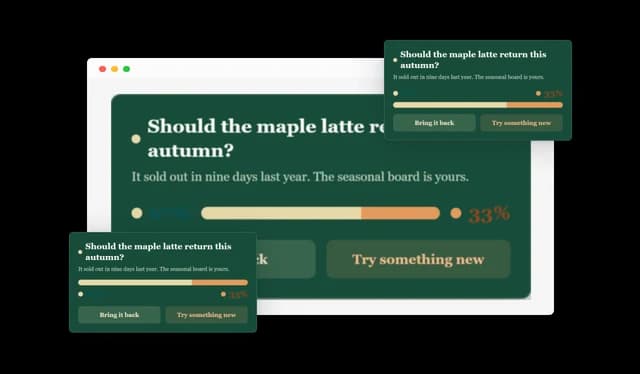Click small heading in card with percentages above bar

pos(473,60)
